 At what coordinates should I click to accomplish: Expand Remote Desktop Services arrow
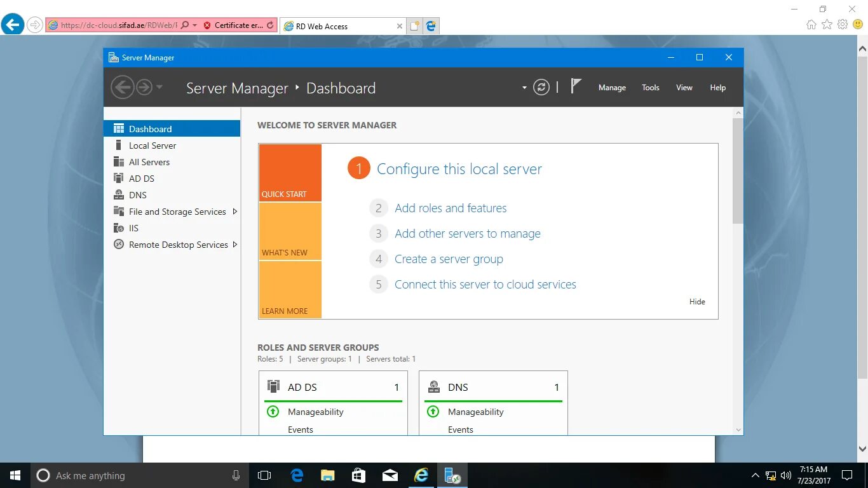(235, 245)
